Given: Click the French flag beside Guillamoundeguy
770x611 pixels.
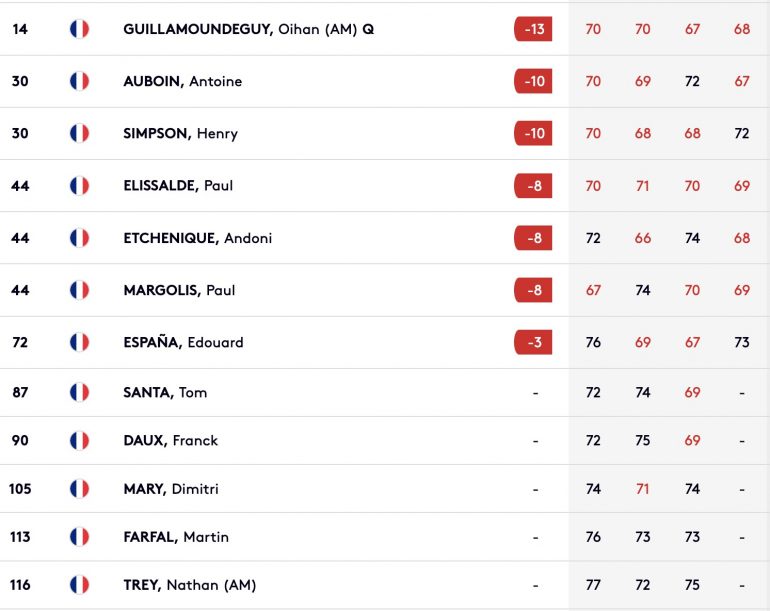Looking at the screenshot, I should (x=80, y=29).
